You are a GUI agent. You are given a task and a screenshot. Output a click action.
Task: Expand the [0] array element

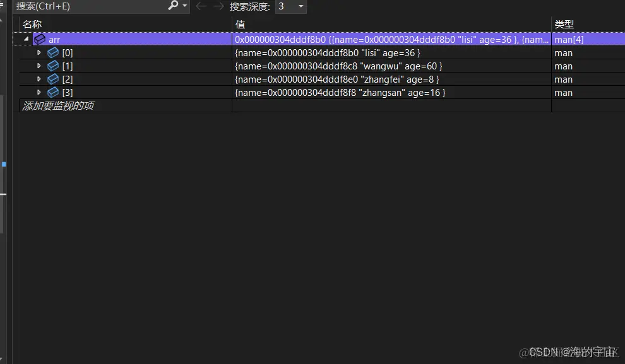point(39,52)
